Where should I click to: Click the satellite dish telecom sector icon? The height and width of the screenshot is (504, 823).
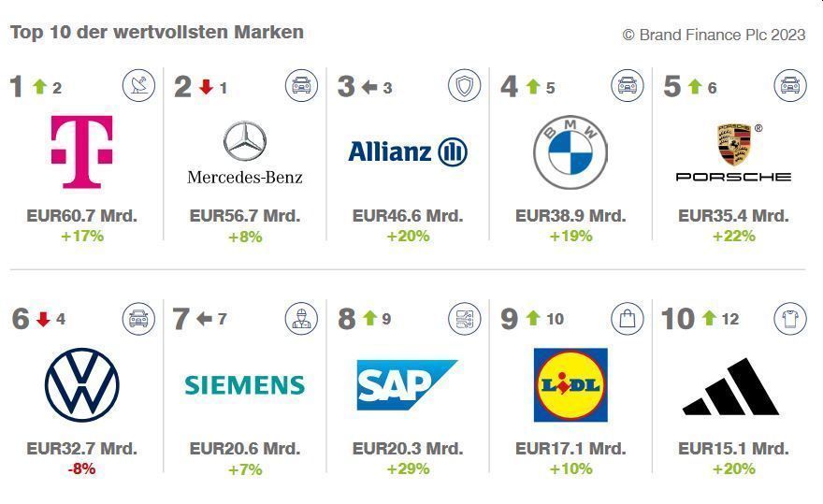(x=138, y=86)
